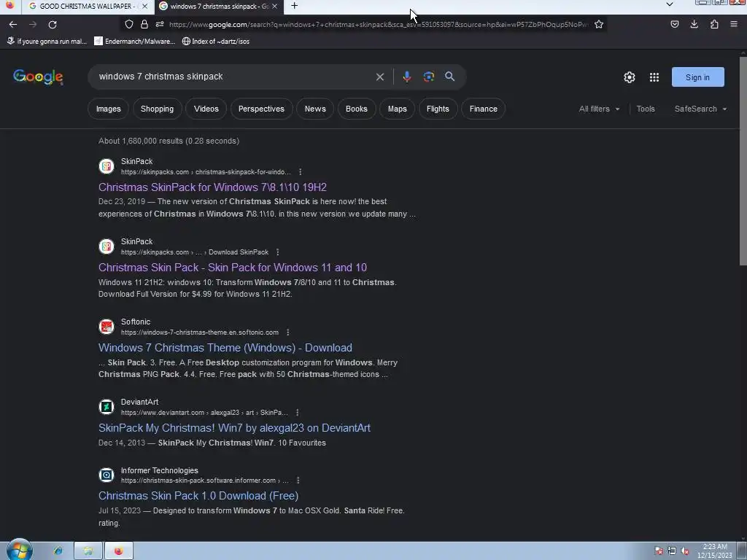Focus the browser URL address bar
747x560 pixels.
coord(379,24)
